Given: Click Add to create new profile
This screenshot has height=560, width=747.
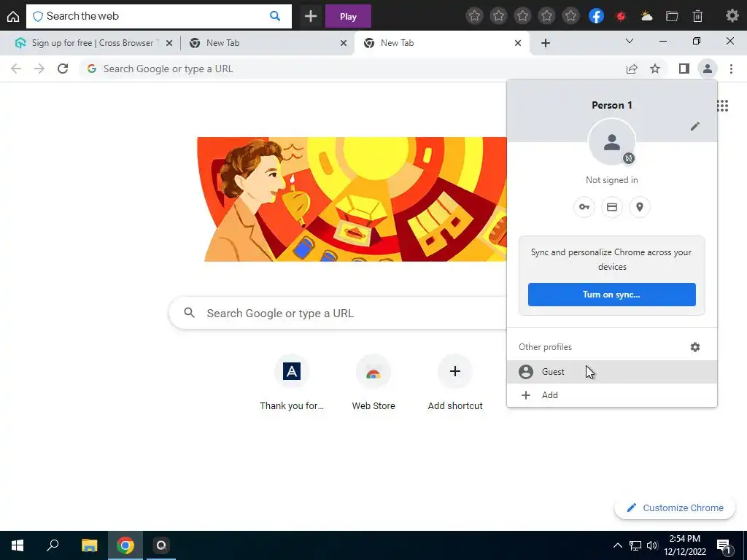Looking at the screenshot, I should (x=612, y=395).
